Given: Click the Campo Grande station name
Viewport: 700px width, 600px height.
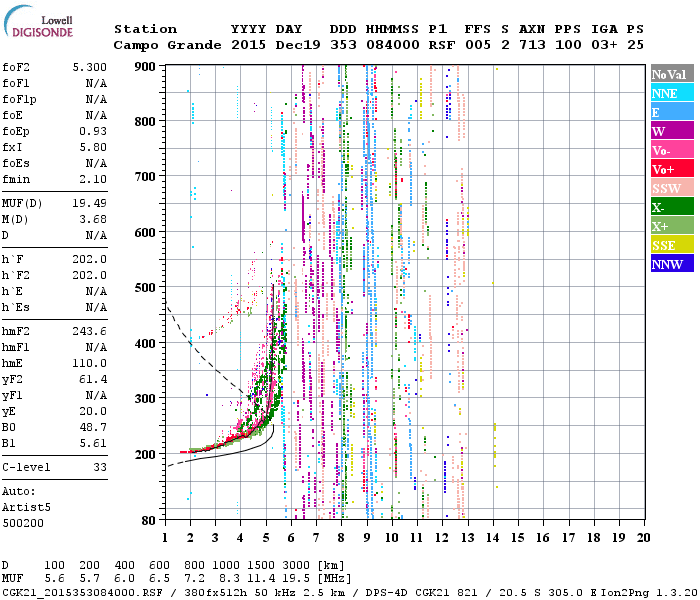Looking at the screenshot, I should tap(167, 45).
